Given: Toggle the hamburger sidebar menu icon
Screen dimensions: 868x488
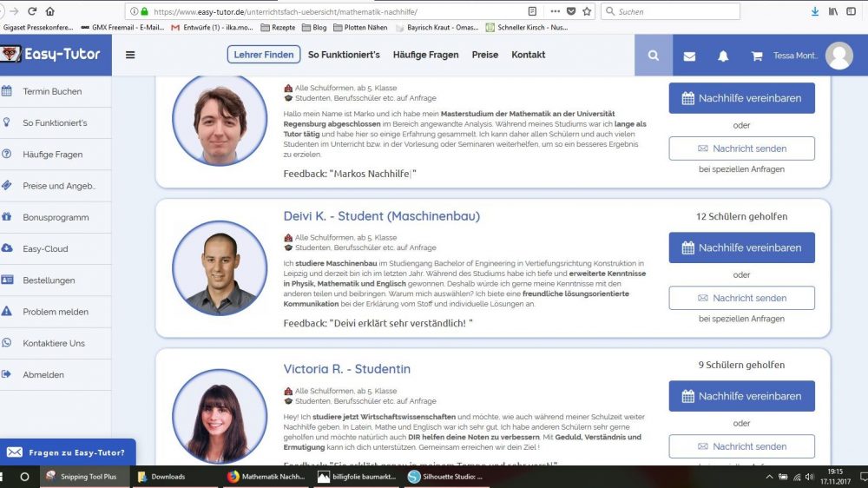Looking at the screenshot, I should [x=130, y=55].
